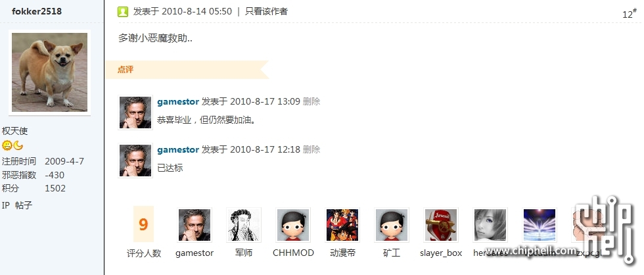The image size is (644, 275).
Task: Click the yellow smiley face level icon
Action: click(x=7, y=145)
